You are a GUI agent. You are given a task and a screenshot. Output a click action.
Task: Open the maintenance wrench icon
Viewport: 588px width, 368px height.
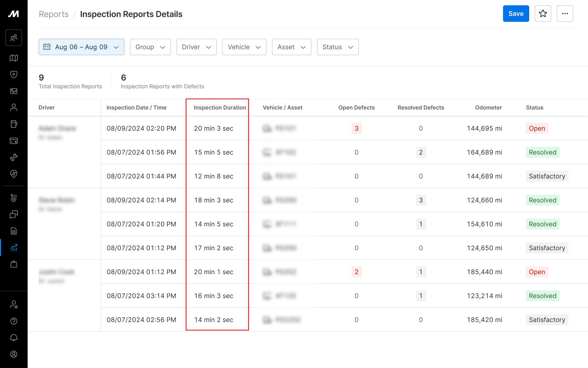[x=14, y=157]
